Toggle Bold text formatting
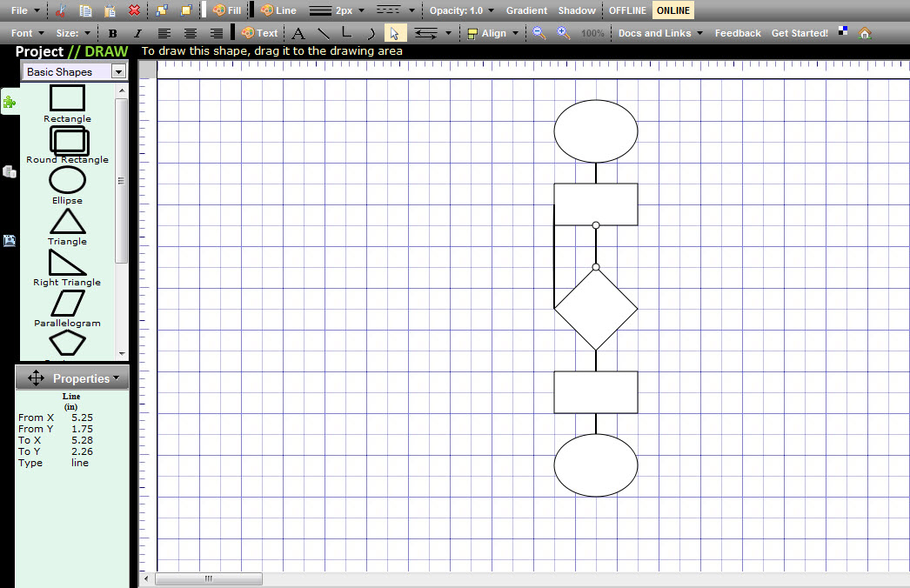910x588 pixels. click(x=113, y=33)
